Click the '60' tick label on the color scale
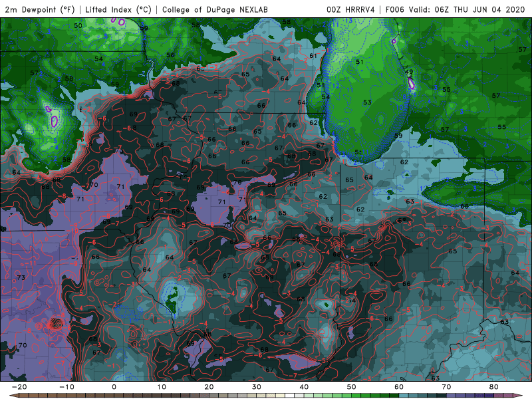532x399 pixels. [x=399, y=387]
